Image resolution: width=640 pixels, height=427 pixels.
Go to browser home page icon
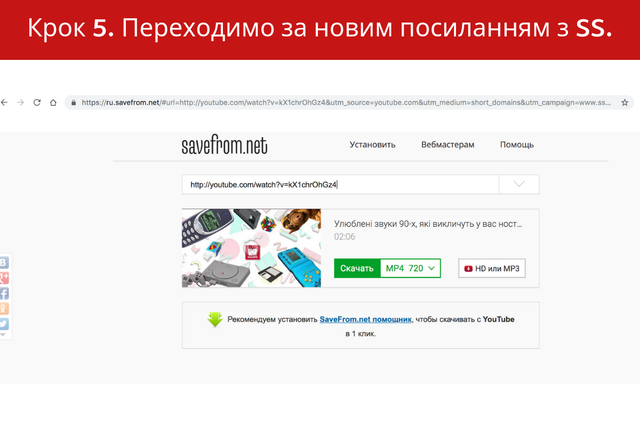click(54, 102)
